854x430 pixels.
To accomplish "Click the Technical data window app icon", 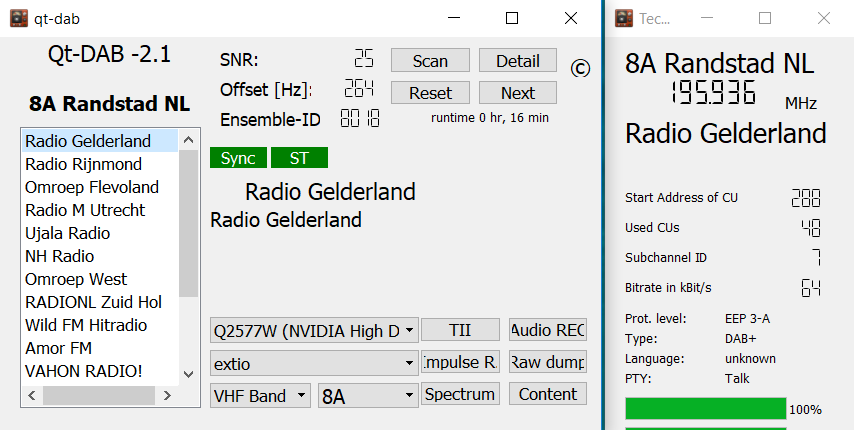I will tap(624, 18).
